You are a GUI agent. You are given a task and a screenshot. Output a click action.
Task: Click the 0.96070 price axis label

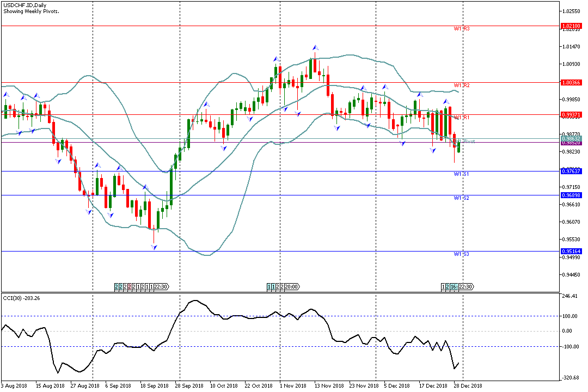[571, 222]
